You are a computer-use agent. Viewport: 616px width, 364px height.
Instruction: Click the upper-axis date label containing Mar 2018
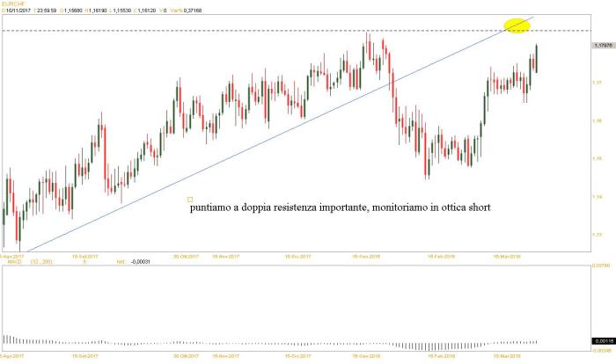(x=507, y=257)
